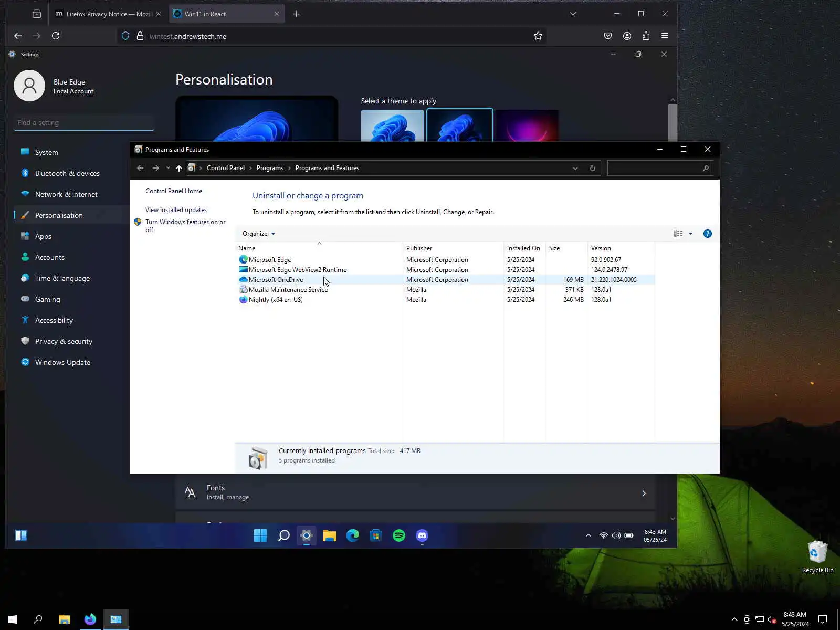Open Windows Update settings section
Viewport: 840px width, 630px height.
point(71,362)
